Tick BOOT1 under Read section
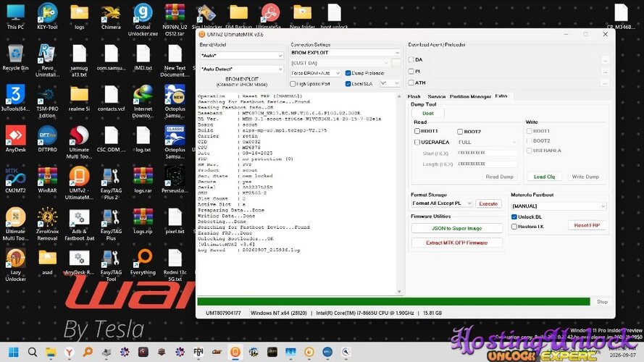Screen dimensions: 644x362 point(417,131)
